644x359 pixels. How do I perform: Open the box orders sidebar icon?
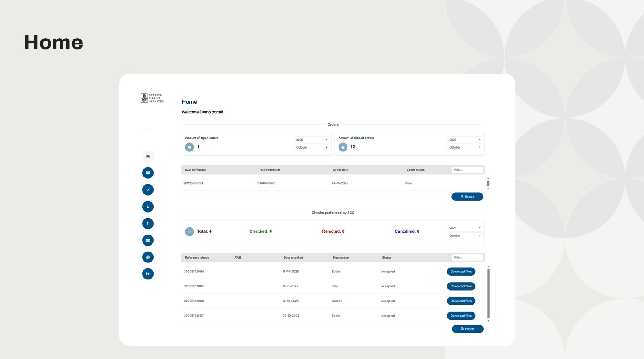pos(148,173)
